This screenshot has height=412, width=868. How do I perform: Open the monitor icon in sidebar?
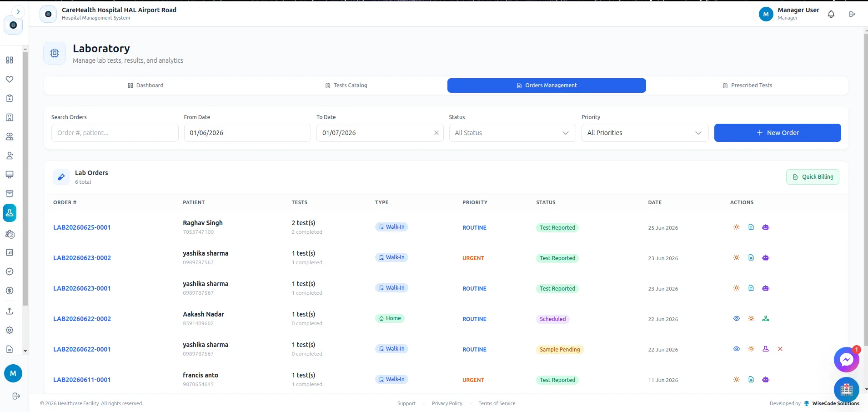pyautogui.click(x=10, y=175)
